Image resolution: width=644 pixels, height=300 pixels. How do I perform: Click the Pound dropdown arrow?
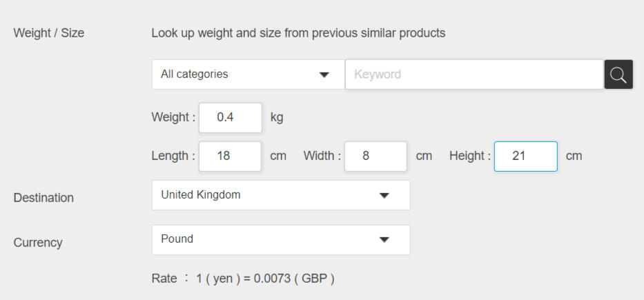(384, 239)
